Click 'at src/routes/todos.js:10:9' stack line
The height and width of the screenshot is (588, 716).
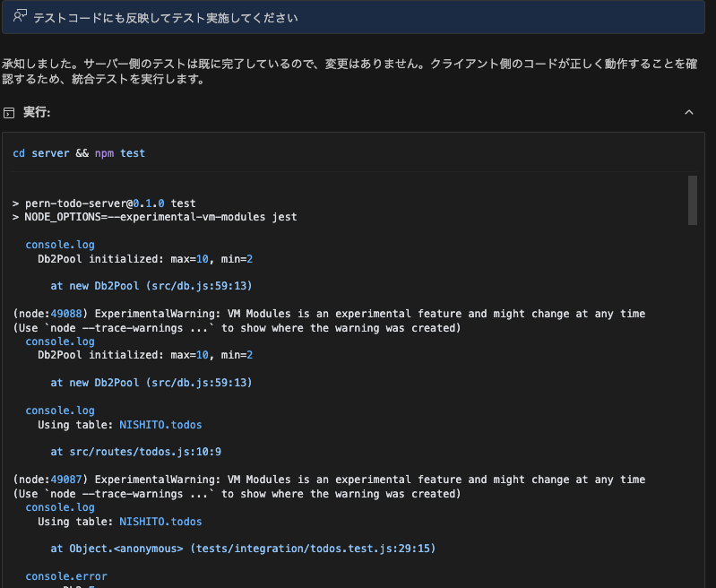pyautogui.click(x=135, y=452)
